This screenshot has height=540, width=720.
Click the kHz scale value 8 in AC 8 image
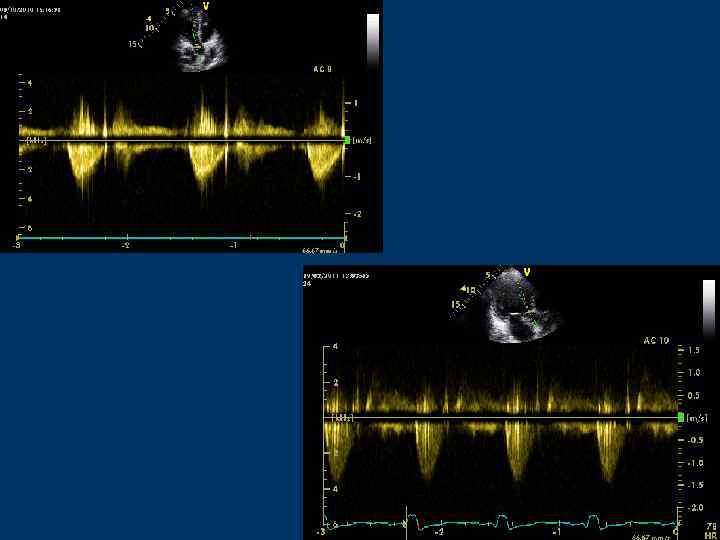pos(29,228)
